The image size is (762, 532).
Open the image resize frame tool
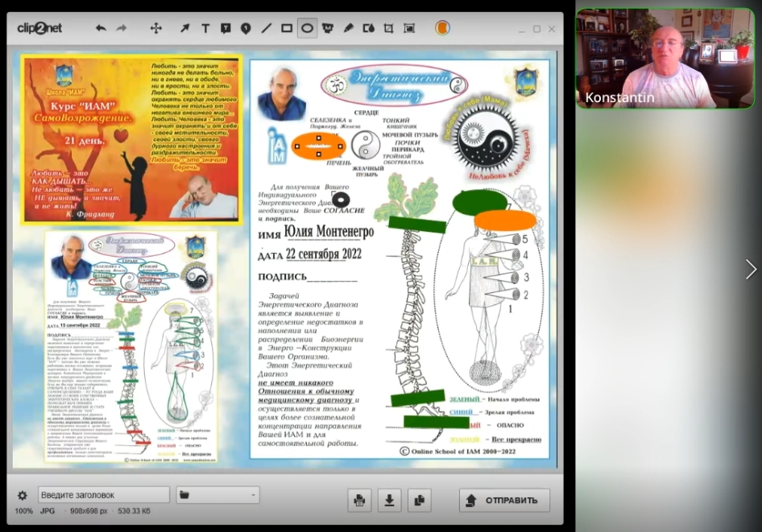coord(409,28)
